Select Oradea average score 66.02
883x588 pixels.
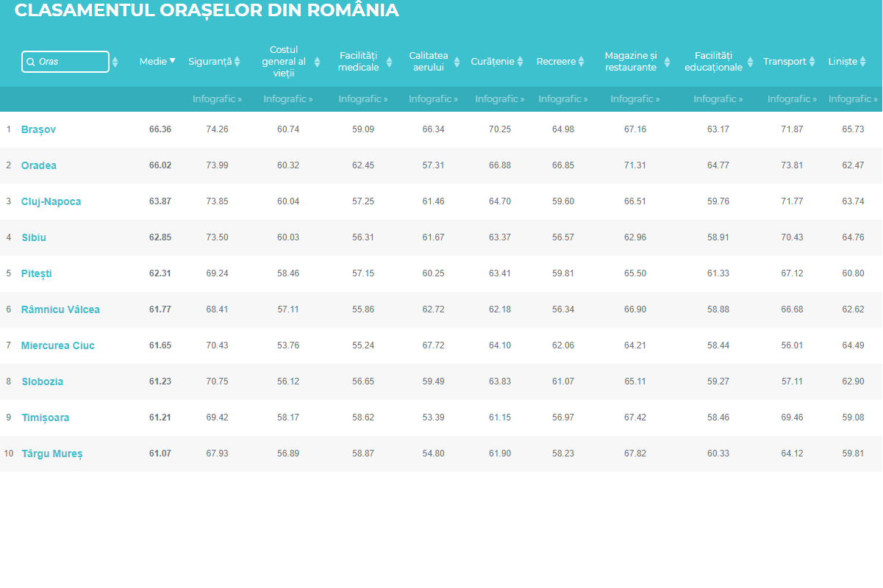tap(160, 165)
